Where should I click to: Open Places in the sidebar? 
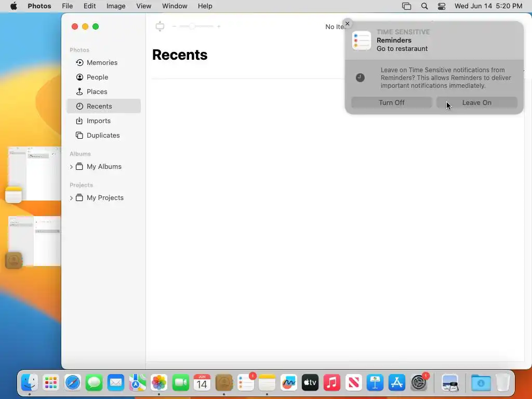[104, 92]
